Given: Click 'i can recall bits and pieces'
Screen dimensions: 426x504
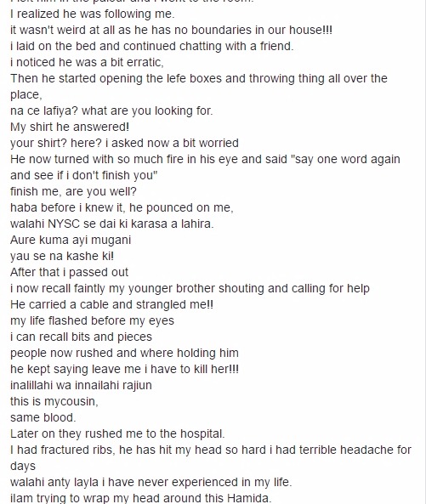Looking at the screenshot, I should click(x=81, y=337).
